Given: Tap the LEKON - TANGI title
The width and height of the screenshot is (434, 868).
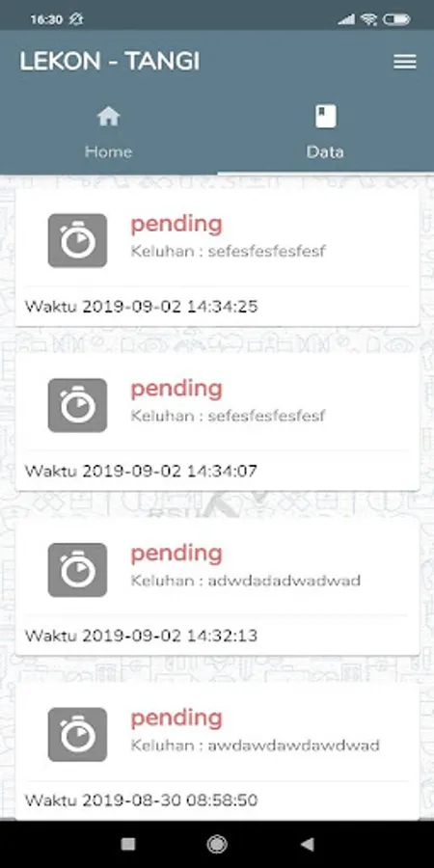Looking at the screenshot, I should click(110, 62).
